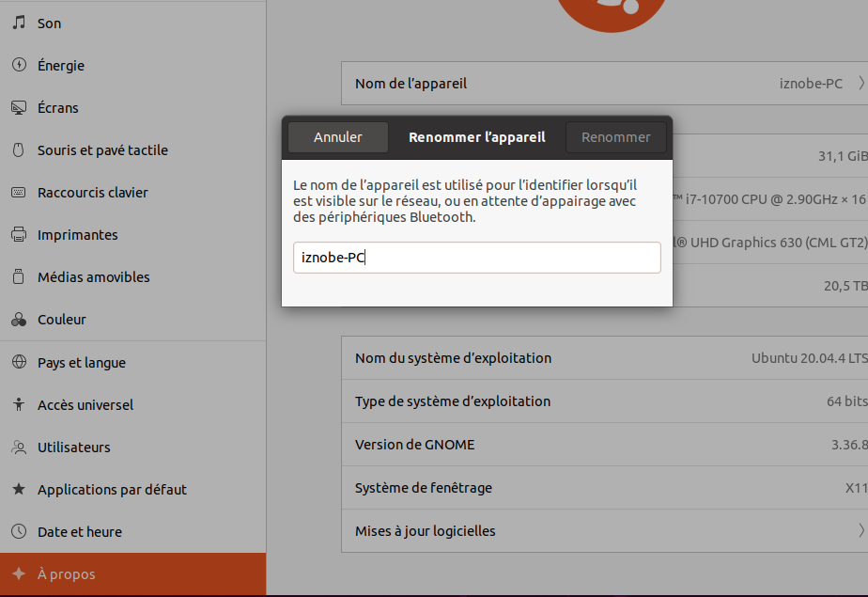Click the mouse icon beside Souris et pavé tactile
The image size is (868, 597).
19,149
